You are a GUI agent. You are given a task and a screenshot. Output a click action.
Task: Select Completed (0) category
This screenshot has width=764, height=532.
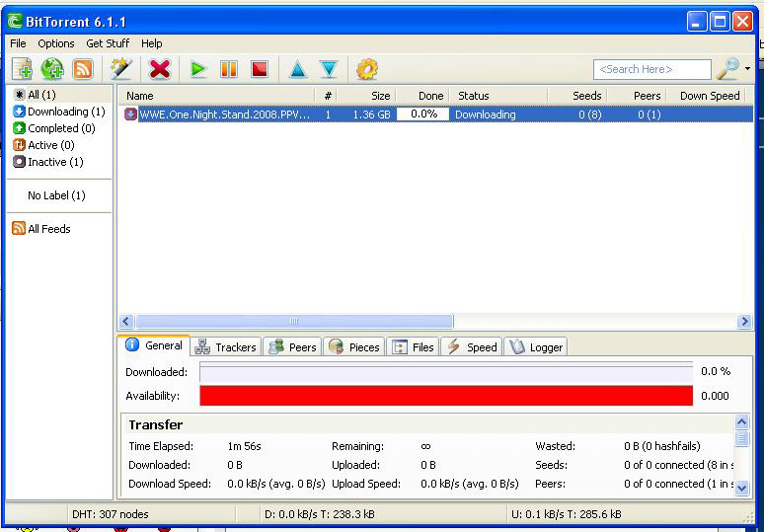coord(59,128)
